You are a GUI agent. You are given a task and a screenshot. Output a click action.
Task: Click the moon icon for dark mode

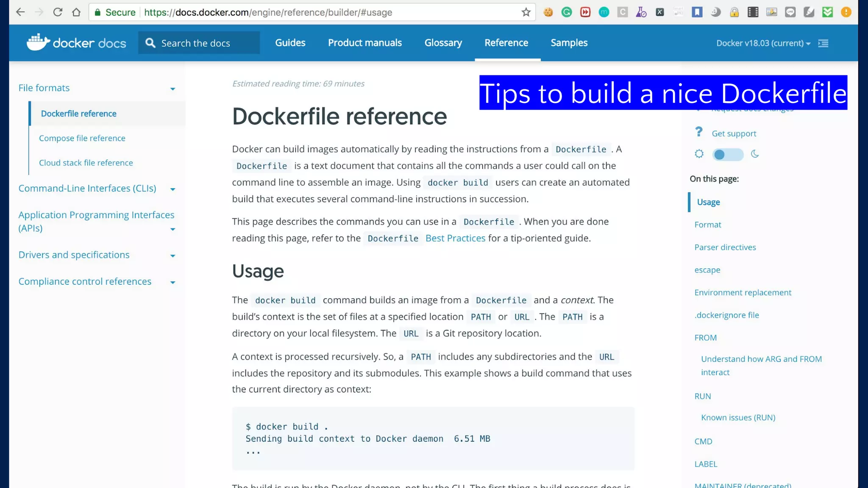pyautogui.click(x=755, y=154)
